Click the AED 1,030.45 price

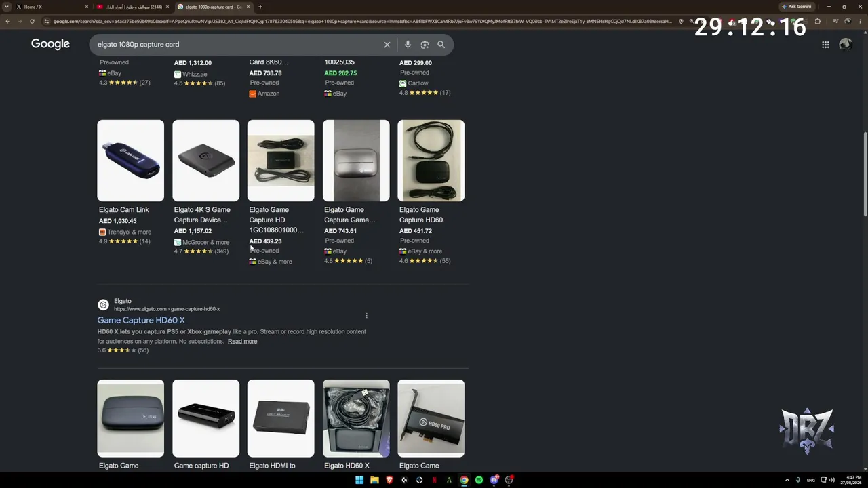click(x=118, y=221)
